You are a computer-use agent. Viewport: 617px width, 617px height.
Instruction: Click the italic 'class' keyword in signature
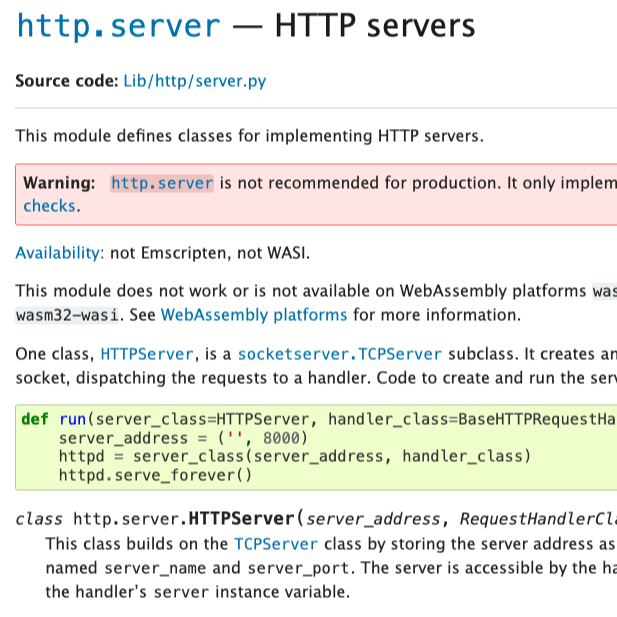coord(39,519)
